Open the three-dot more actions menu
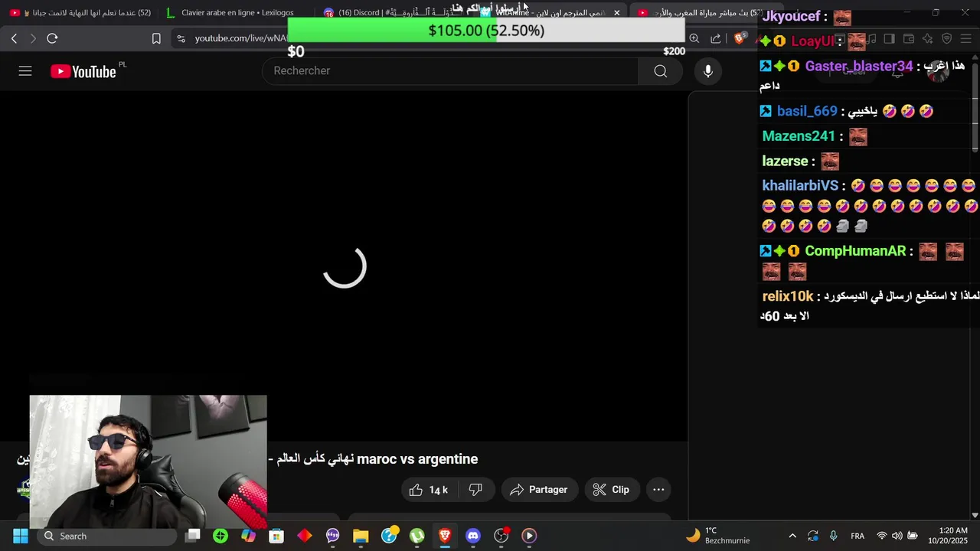 tap(658, 490)
